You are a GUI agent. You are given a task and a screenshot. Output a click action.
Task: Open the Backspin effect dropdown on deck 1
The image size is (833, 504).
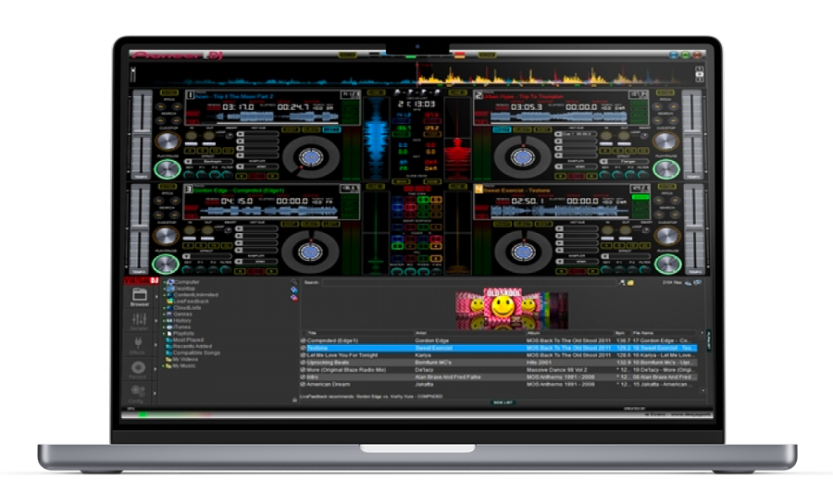point(211,161)
